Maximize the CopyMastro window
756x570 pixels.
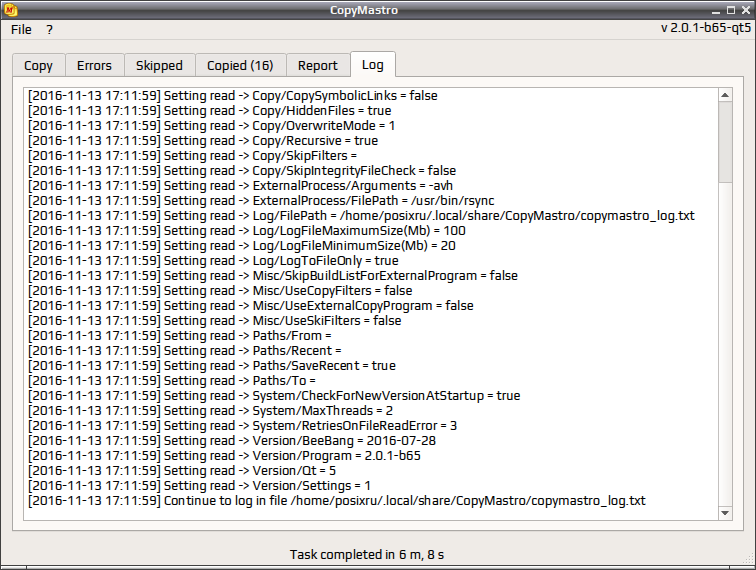pos(731,10)
